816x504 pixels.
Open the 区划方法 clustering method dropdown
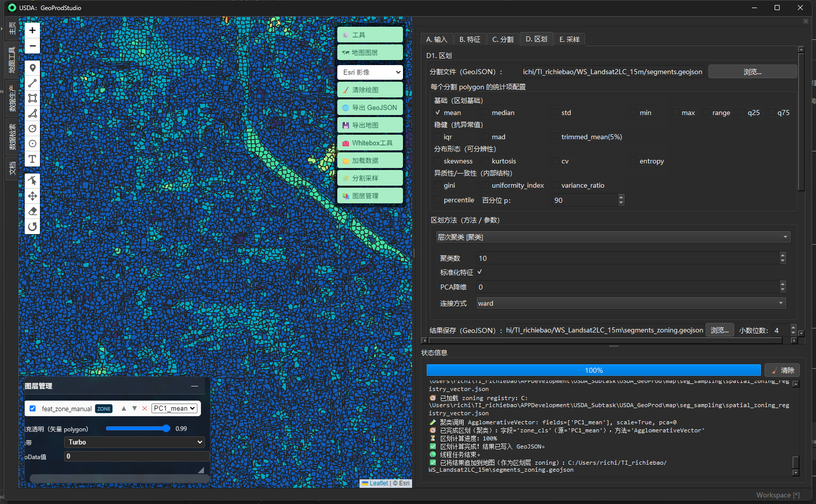612,237
